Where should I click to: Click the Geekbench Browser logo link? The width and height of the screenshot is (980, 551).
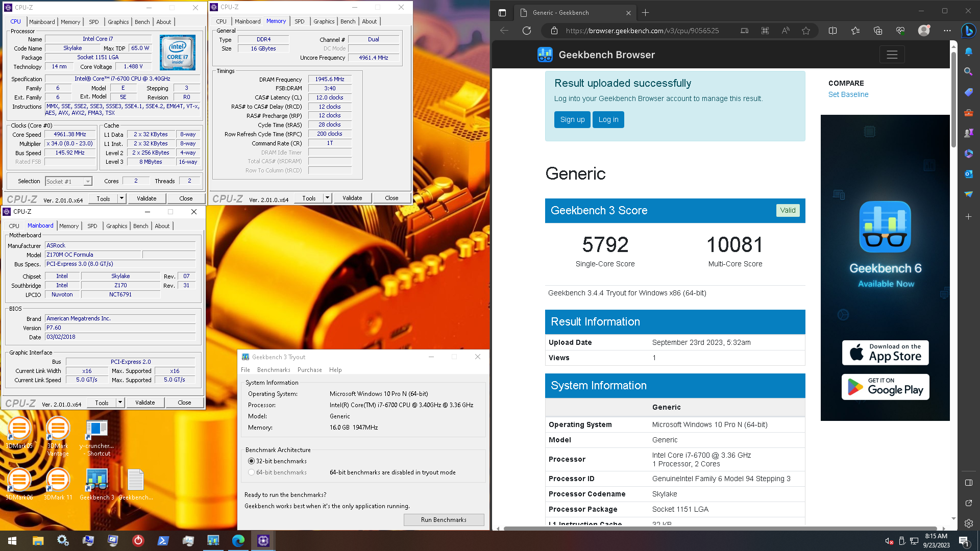[596, 55]
